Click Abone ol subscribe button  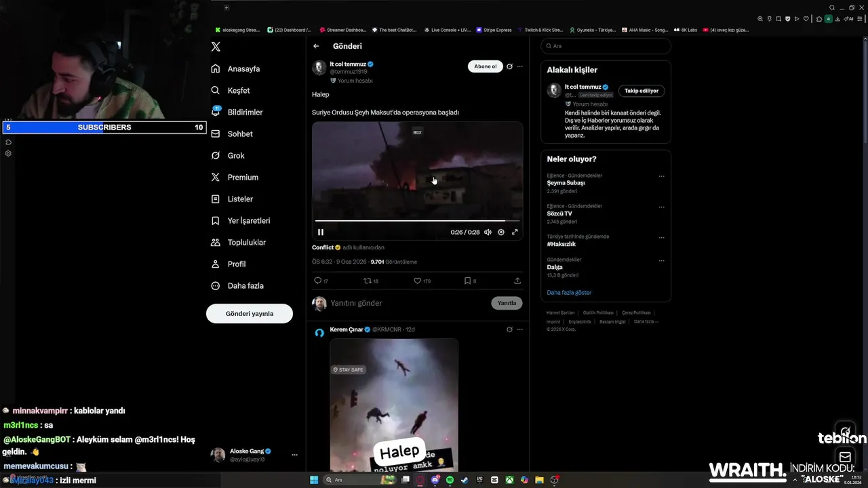[x=486, y=66]
